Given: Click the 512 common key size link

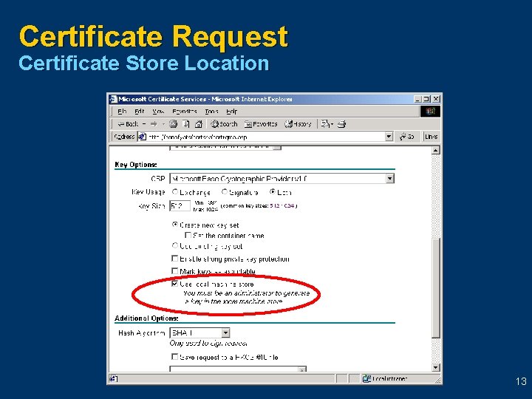Looking at the screenshot, I should click(274, 205).
